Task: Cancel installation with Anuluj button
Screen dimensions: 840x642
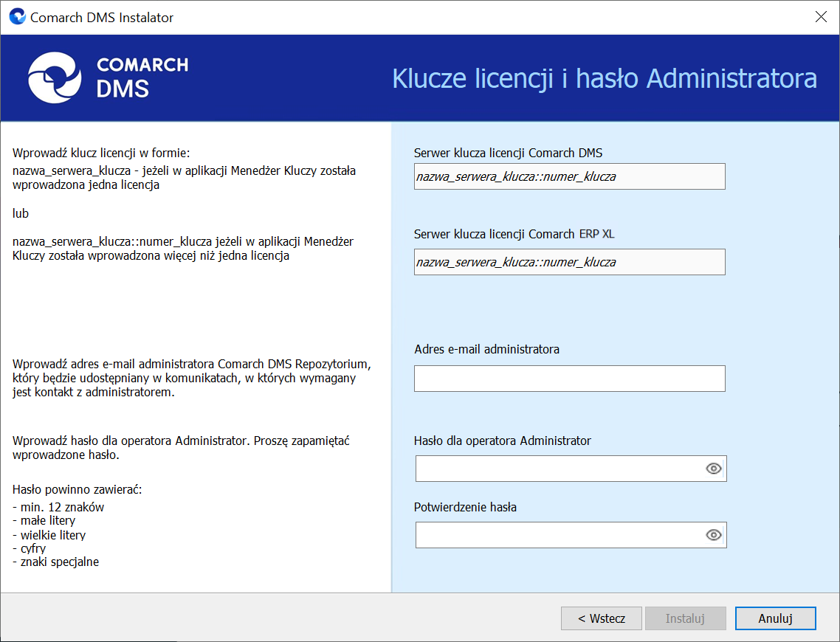Action: click(775, 618)
